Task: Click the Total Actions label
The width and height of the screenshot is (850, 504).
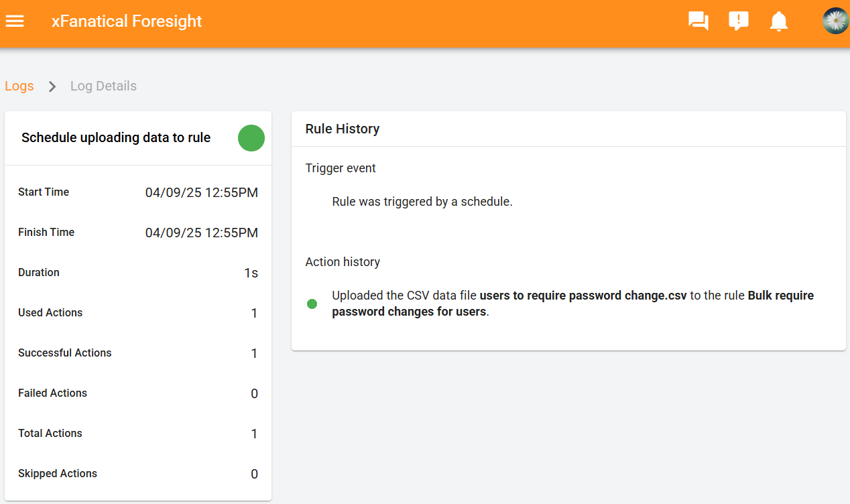Action: coord(50,434)
